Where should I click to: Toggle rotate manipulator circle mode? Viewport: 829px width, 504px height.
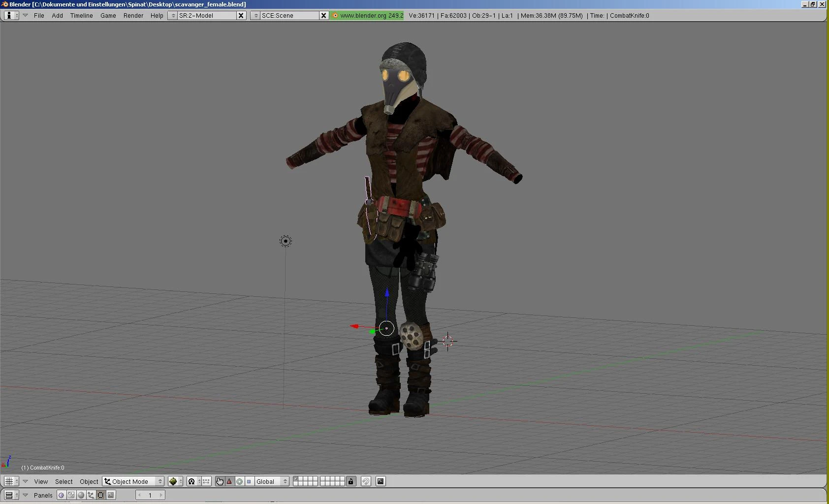239,481
